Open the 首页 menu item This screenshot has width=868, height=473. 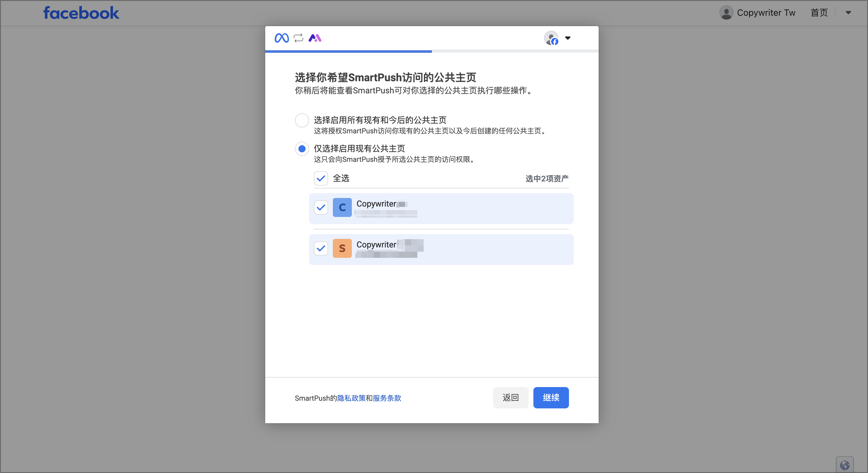coord(819,12)
